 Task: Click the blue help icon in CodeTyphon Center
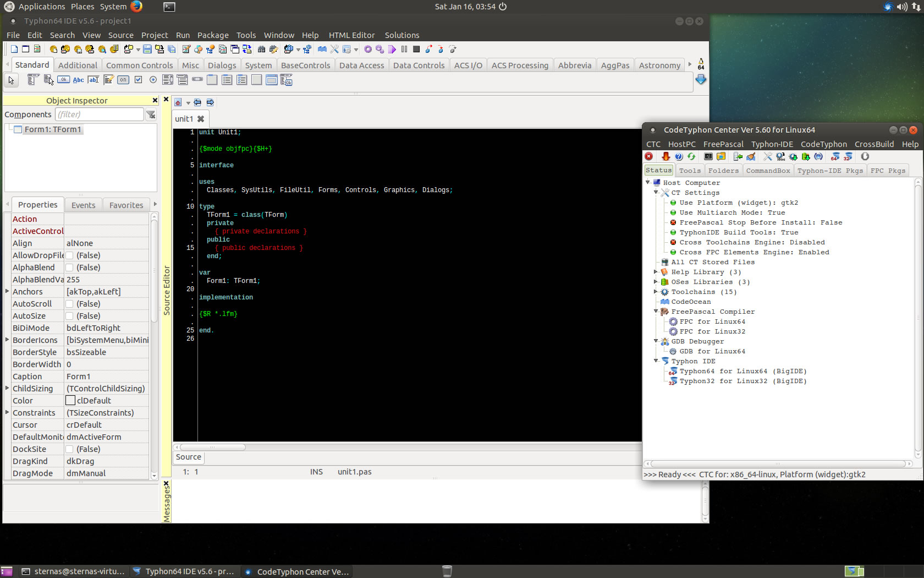tap(679, 157)
